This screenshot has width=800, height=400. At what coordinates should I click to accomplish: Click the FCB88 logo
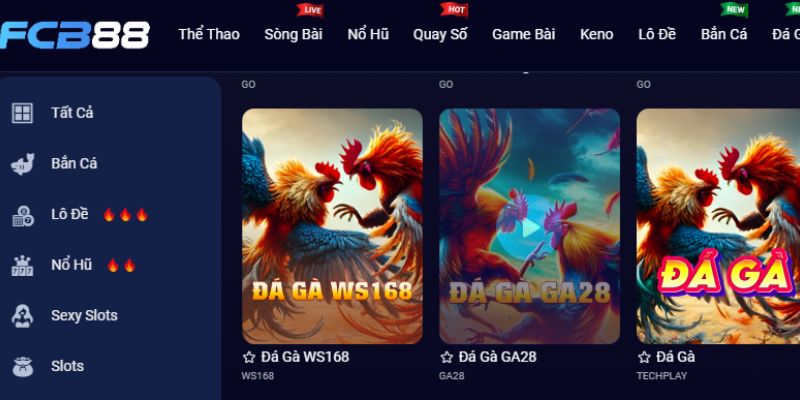74,35
